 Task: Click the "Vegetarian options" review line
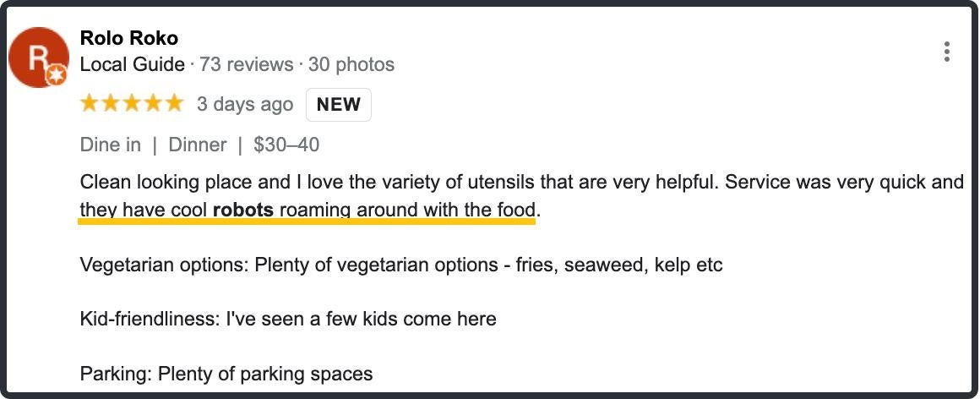pyautogui.click(x=400, y=265)
